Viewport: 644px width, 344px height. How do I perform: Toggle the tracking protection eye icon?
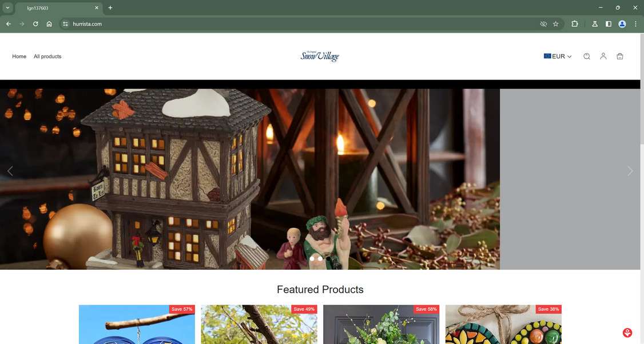[x=543, y=24]
